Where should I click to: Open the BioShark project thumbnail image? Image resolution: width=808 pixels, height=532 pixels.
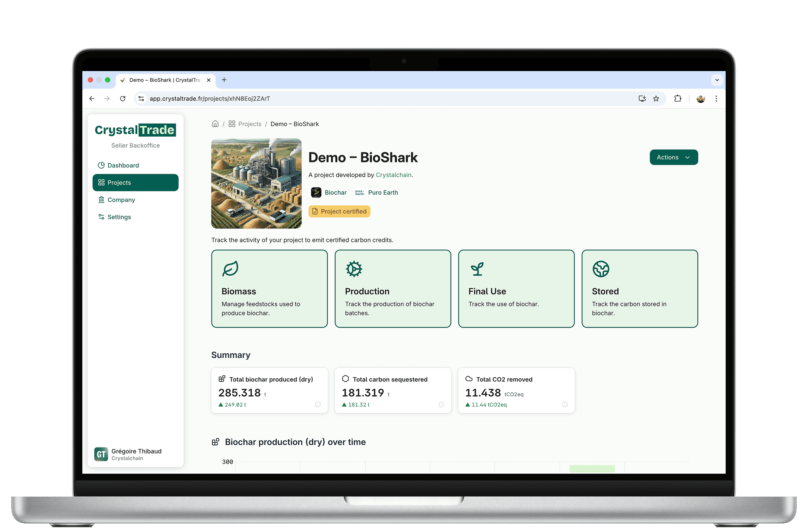pos(257,183)
